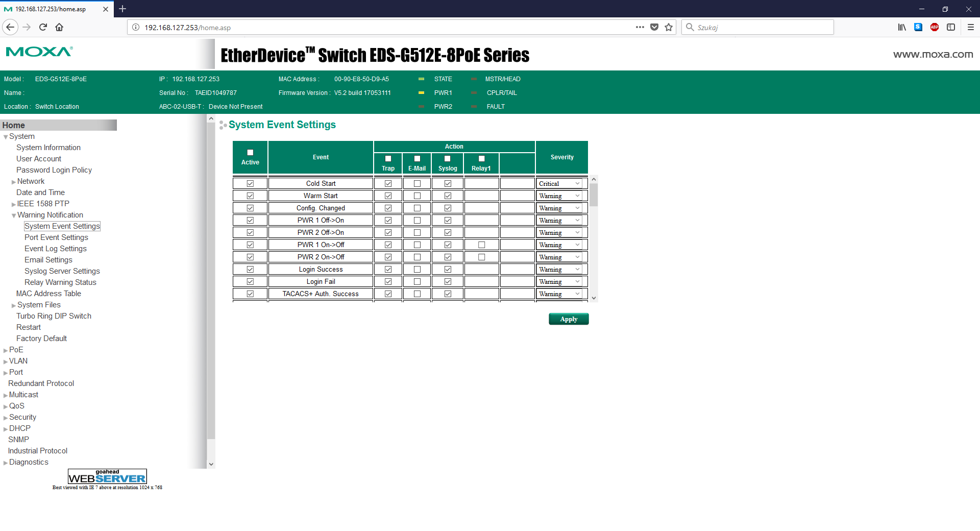Toggle the sidebar view icon
Screen dimensions: 980x531
click(x=951, y=27)
